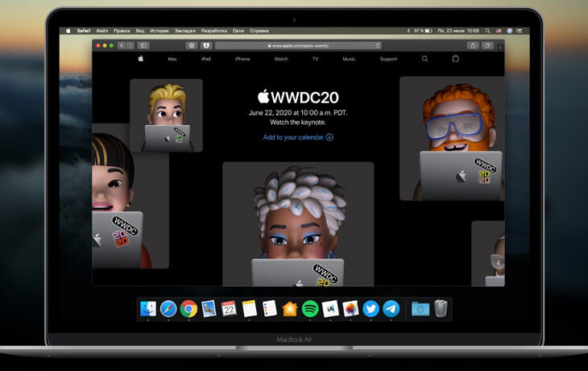Open Spotlight search in the menu bar
The image size is (588, 371).
click(x=488, y=31)
